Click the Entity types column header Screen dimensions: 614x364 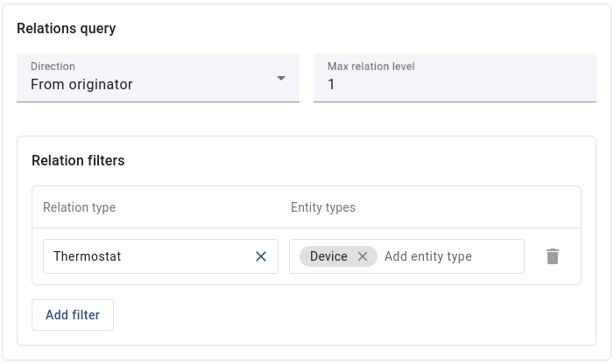pos(323,207)
